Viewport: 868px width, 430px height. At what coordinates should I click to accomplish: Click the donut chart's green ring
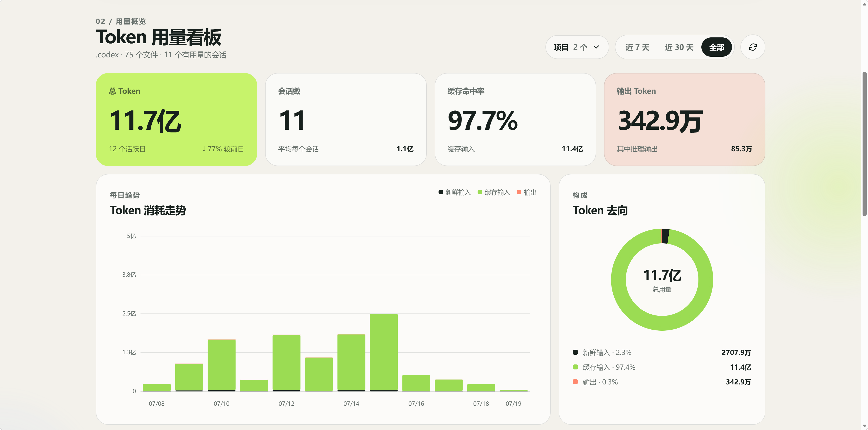pyautogui.click(x=618, y=279)
